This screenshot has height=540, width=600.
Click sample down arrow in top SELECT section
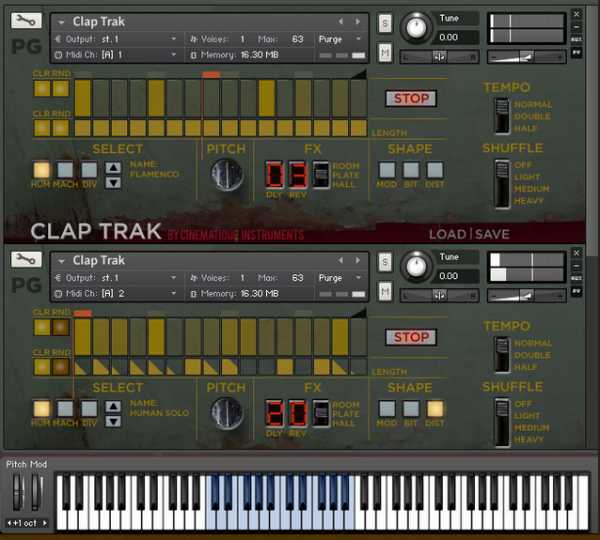[113, 183]
